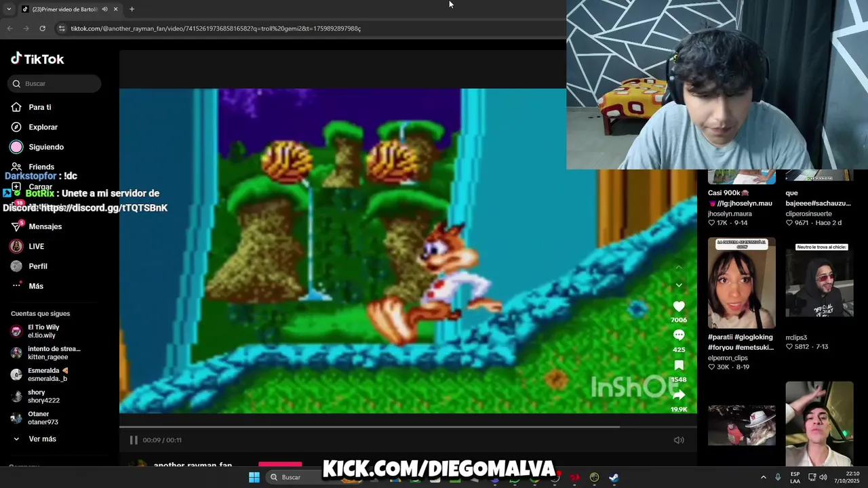Go to Siguiendo feed
The height and width of the screenshot is (488, 868).
46,147
